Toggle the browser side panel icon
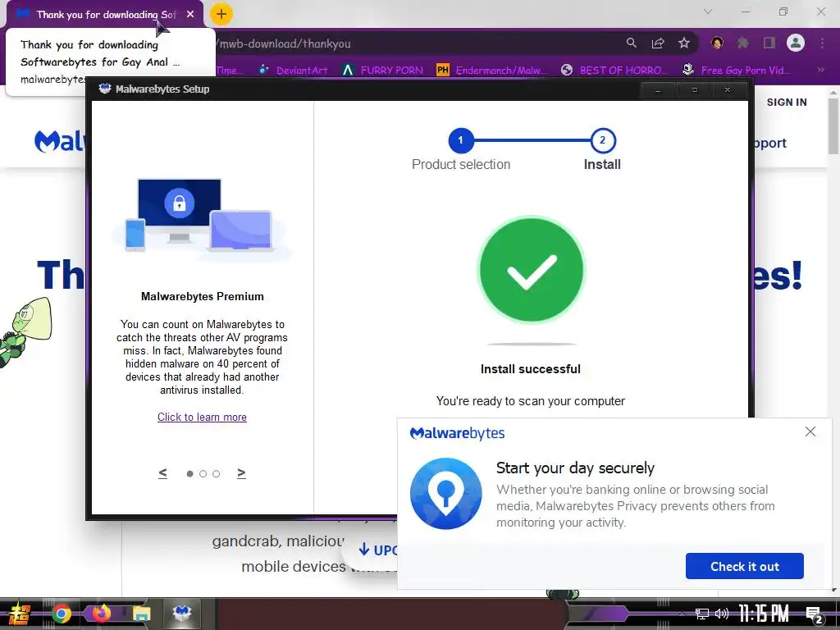 769,43
